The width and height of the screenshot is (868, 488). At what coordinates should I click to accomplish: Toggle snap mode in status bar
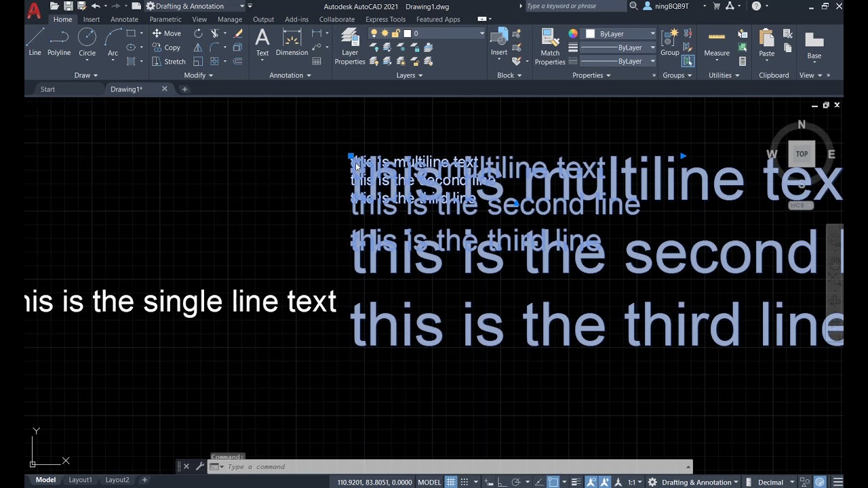(x=465, y=482)
